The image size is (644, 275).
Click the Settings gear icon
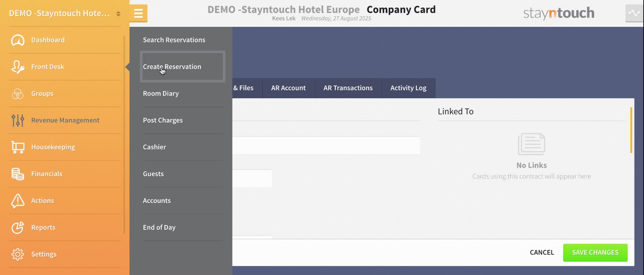tap(18, 254)
